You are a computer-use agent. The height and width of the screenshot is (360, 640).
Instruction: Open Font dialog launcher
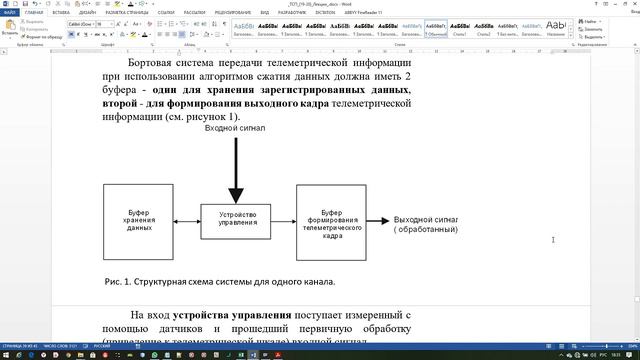(x=152, y=45)
